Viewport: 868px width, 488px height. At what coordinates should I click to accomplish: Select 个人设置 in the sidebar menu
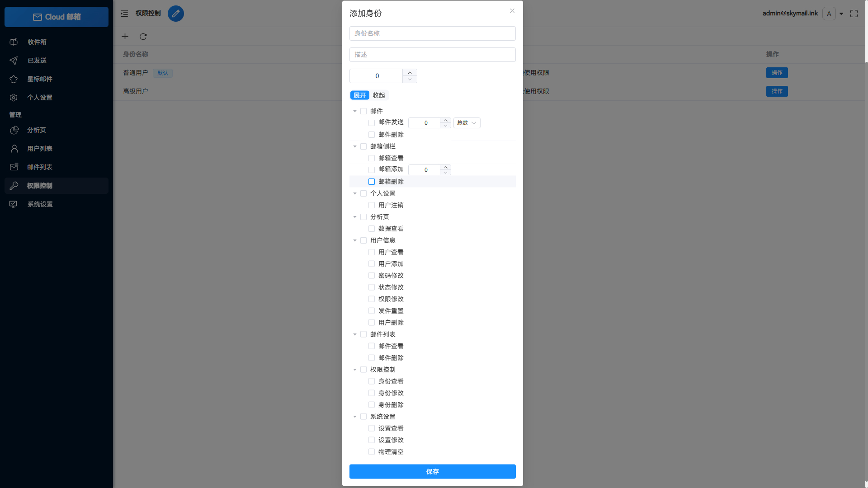coord(40,97)
